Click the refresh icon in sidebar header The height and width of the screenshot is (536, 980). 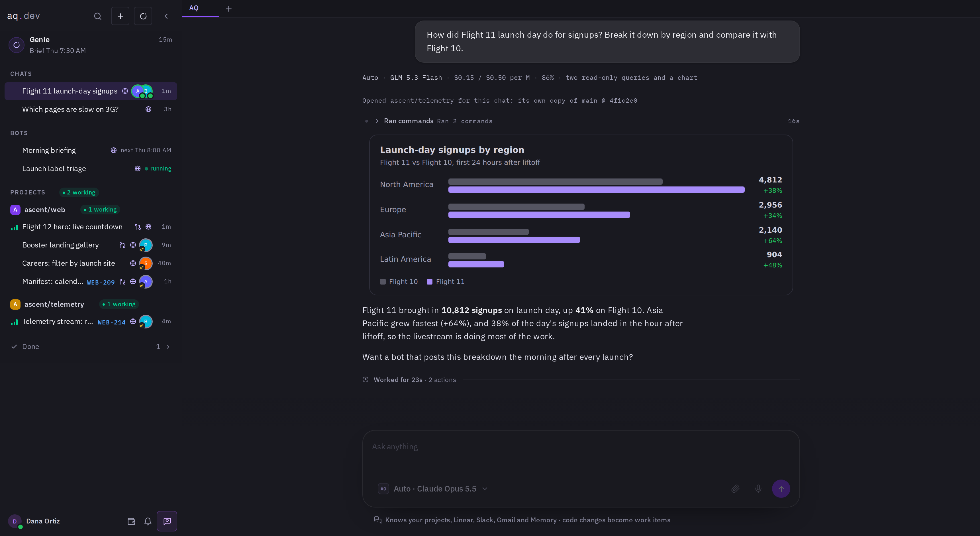[143, 16]
